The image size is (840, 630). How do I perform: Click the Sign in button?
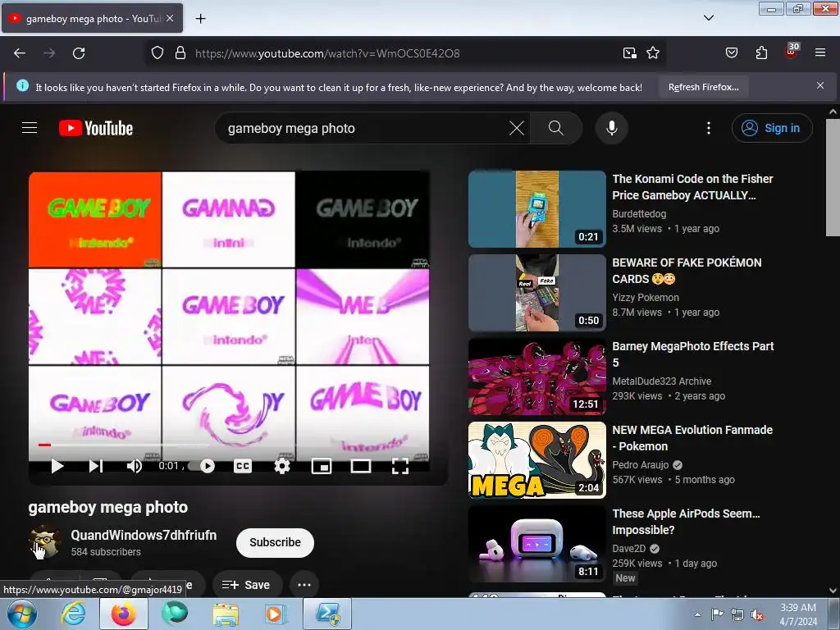click(x=772, y=128)
